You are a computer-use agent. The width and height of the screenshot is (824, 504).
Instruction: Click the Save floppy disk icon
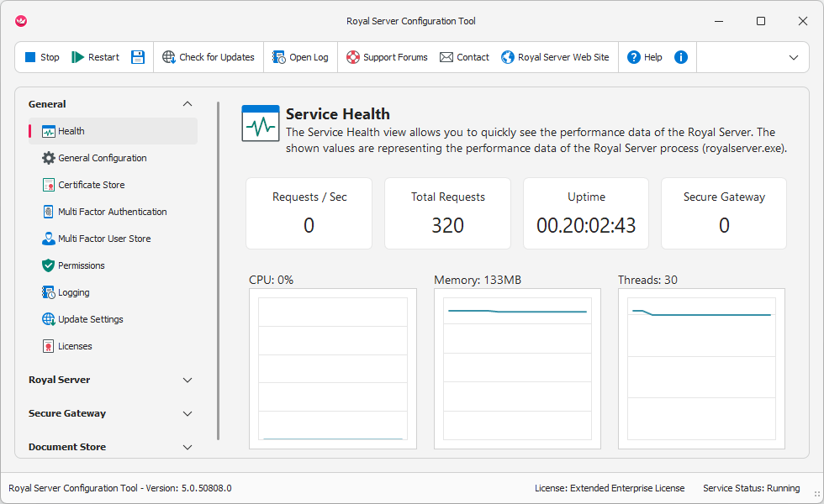pos(138,57)
